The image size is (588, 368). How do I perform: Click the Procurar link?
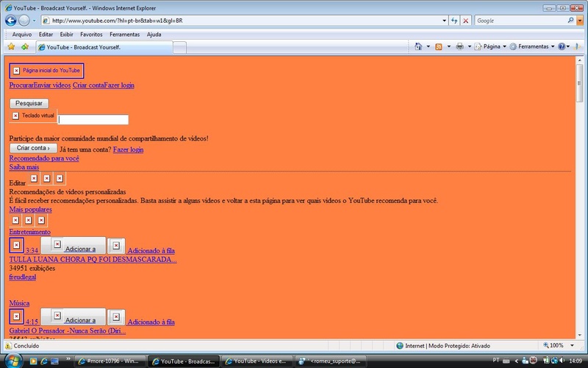pos(21,85)
